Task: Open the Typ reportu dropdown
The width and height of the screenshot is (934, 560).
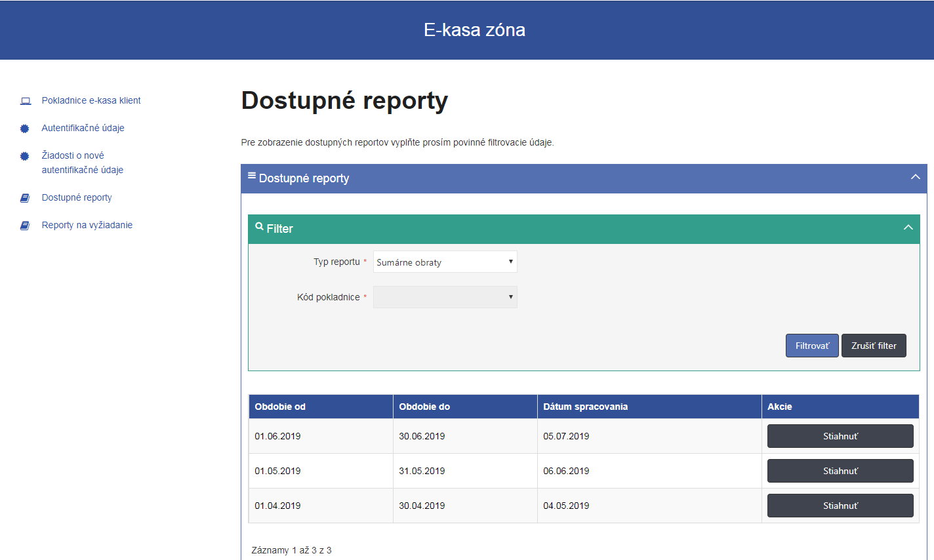Action: pyautogui.click(x=445, y=262)
